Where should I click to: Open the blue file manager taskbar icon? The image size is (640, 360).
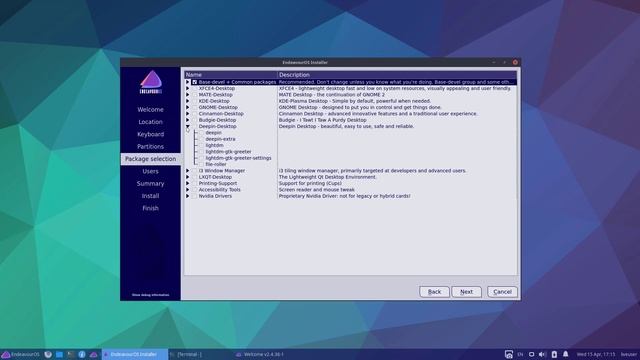60,354
